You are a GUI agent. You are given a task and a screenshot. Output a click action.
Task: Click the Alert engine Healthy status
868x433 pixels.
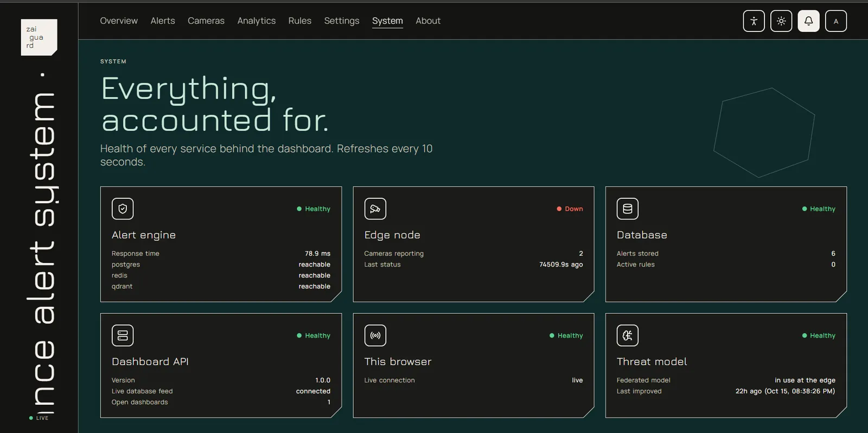314,209
